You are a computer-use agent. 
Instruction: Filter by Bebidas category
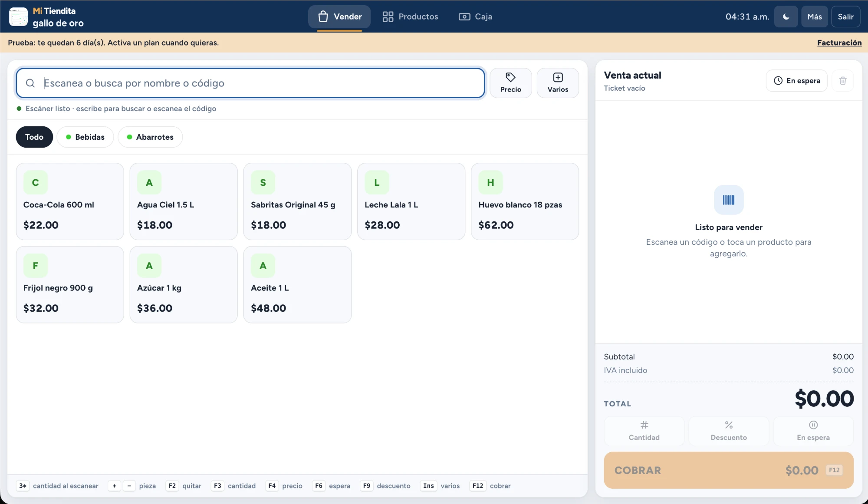pos(85,137)
